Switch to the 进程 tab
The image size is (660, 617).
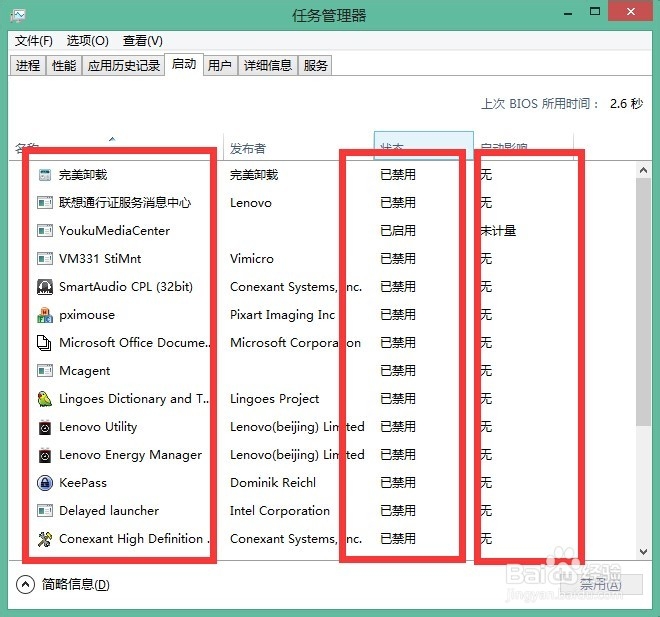point(28,66)
